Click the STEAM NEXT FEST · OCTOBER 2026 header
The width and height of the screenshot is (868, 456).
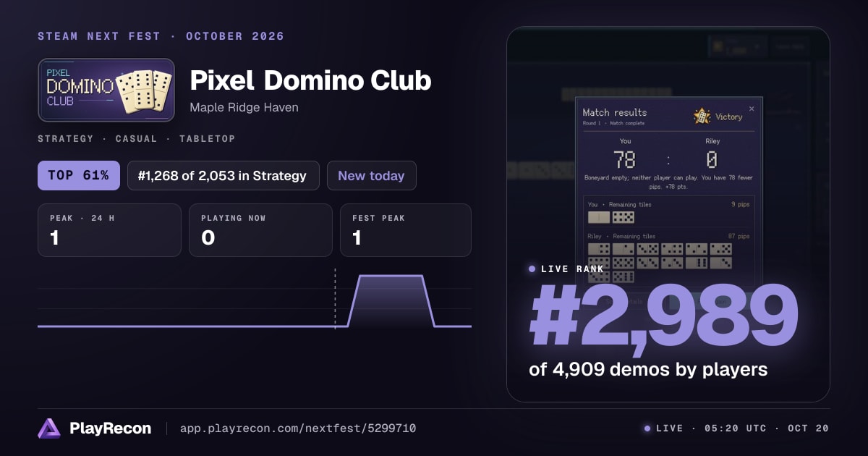[x=161, y=36]
